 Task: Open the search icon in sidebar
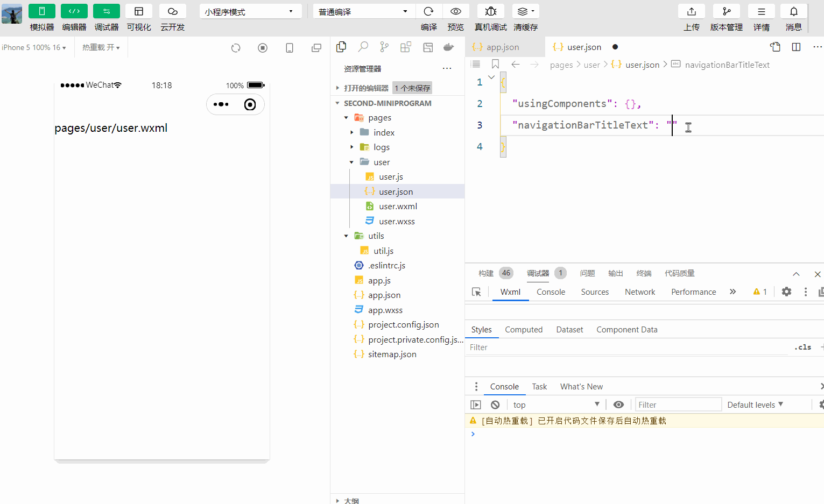[x=363, y=47]
